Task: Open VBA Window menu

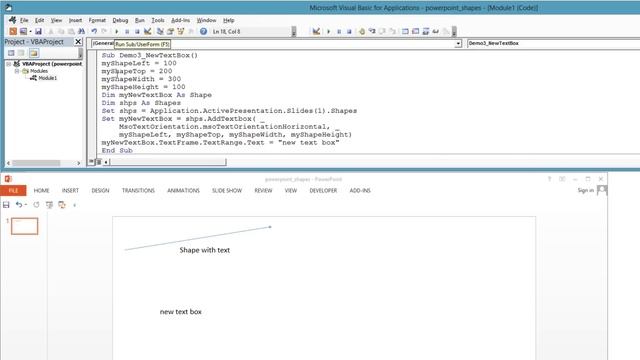Action: click(207, 20)
